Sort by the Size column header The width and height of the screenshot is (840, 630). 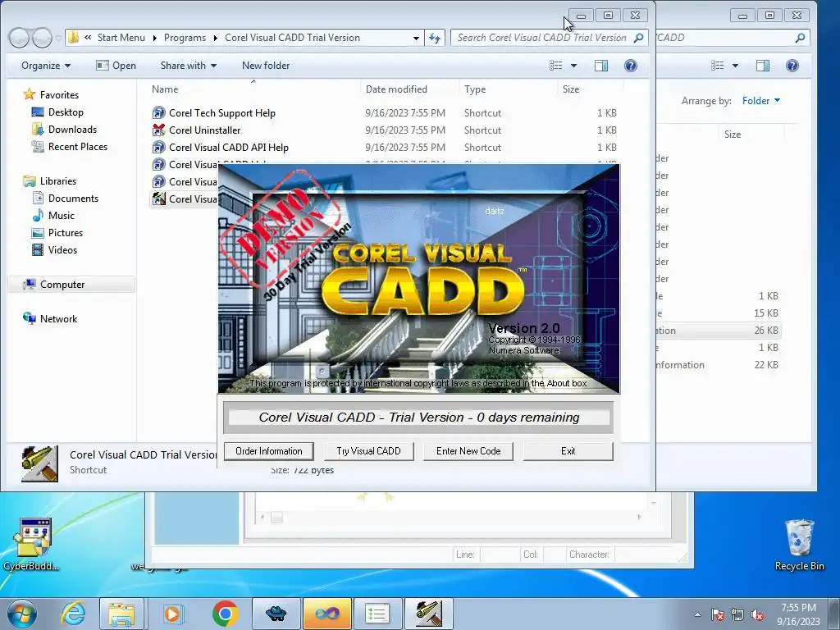(571, 89)
